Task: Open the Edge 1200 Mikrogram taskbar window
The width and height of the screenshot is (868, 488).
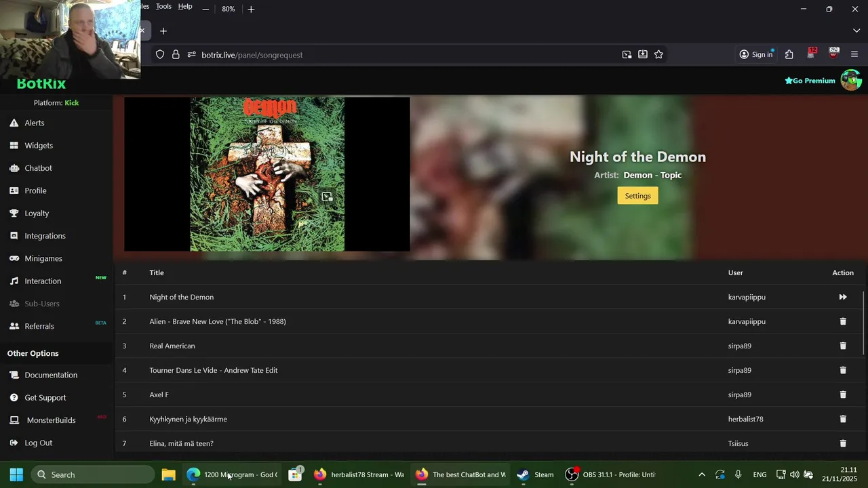Action: (x=232, y=474)
